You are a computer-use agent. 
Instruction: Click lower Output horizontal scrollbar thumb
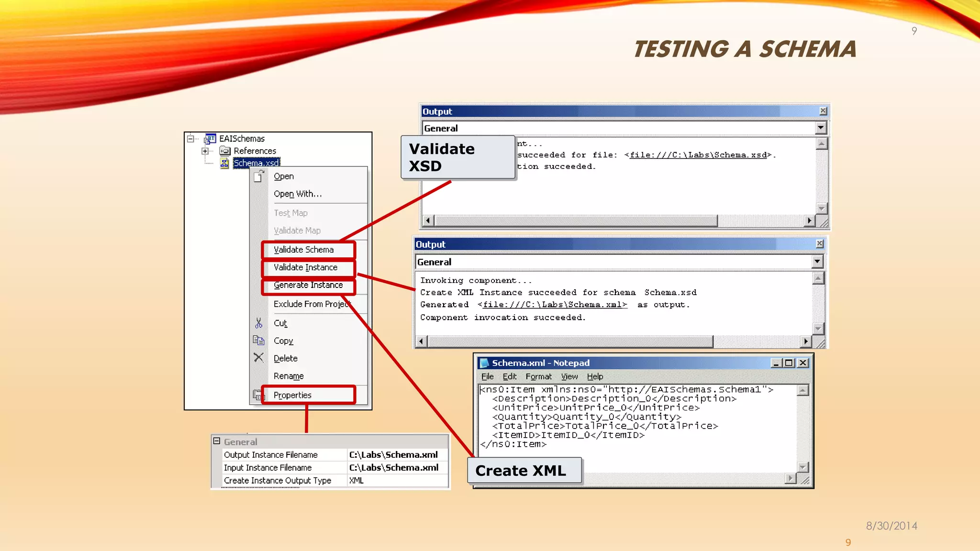[x=570, y=342]
